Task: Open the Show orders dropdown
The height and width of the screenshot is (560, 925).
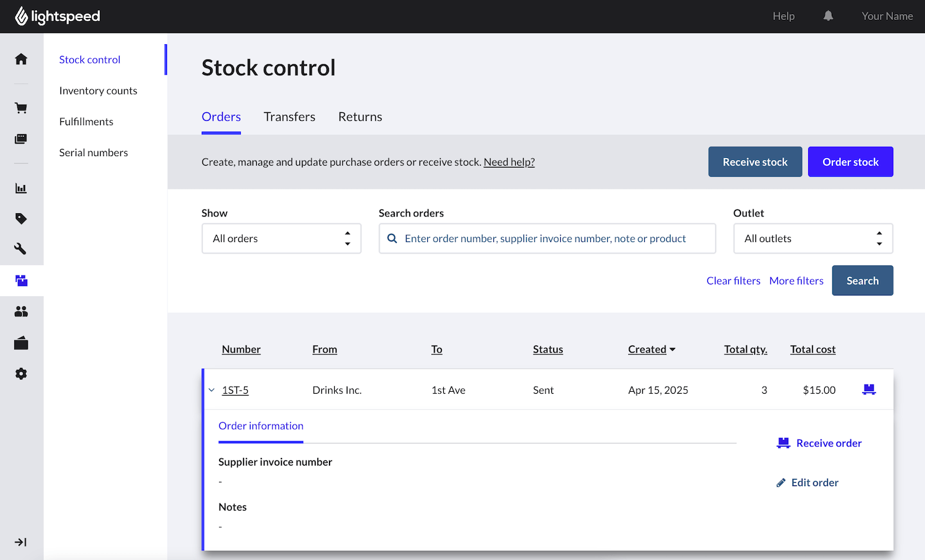Action: 281,238
